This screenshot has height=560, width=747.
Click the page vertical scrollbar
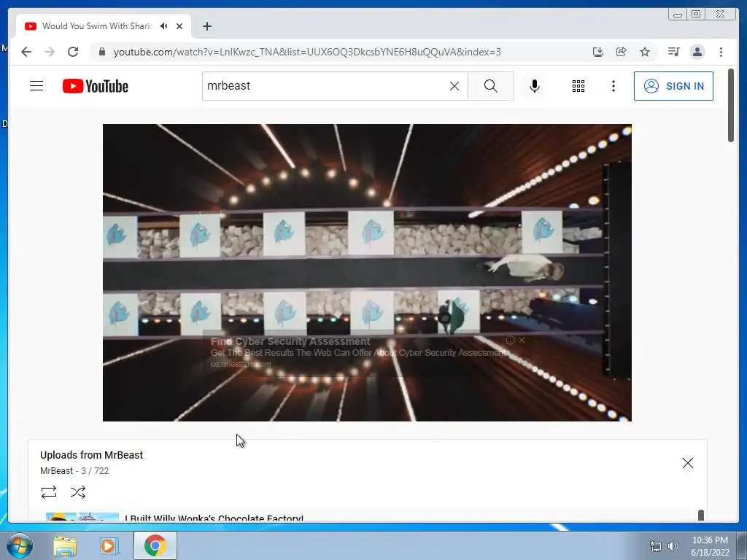[x=731, y=105]
